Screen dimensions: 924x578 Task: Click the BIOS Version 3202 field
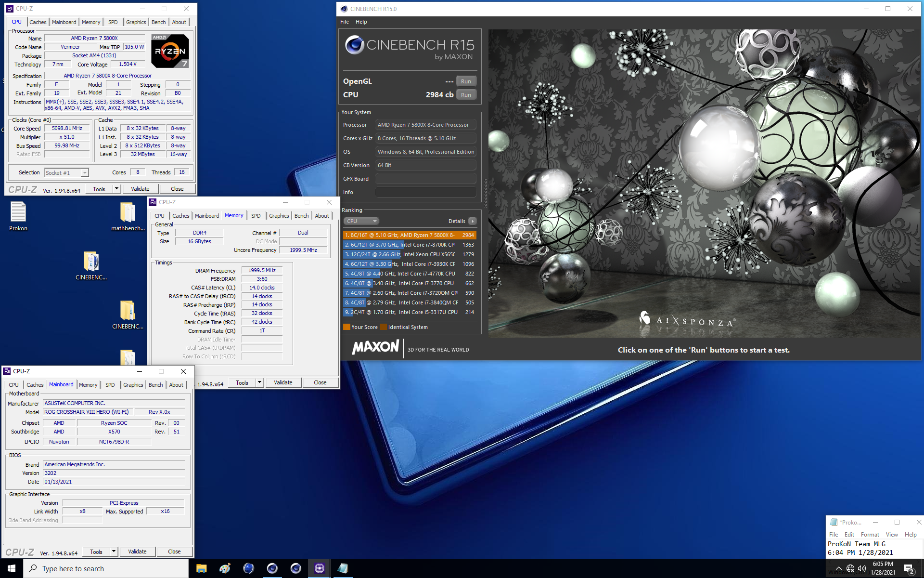click(x=114, y=473)
